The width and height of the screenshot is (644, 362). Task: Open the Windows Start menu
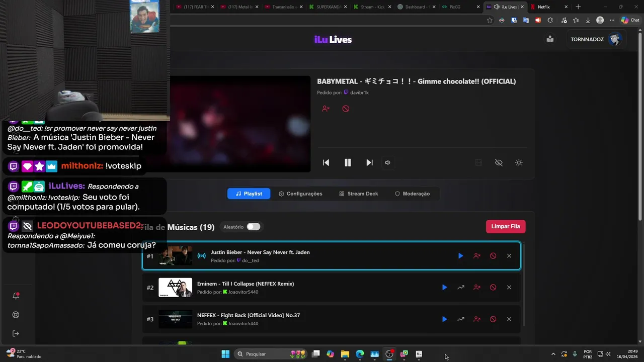click(225, 354)
